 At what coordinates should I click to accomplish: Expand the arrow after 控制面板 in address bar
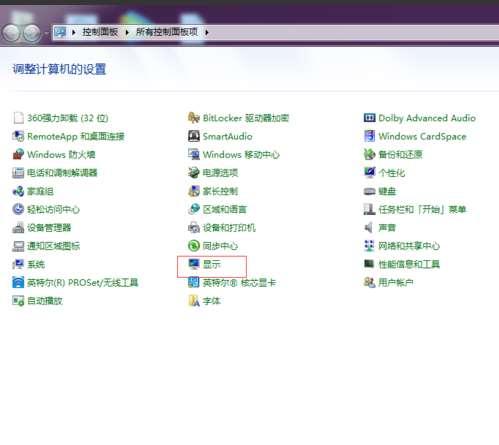[x=127, y=32]
